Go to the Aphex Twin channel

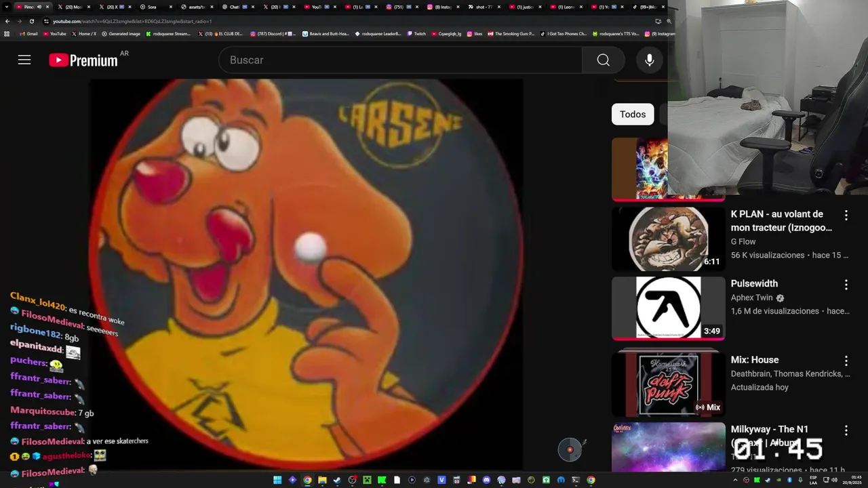pyautogui.click(x=751, y=298)
